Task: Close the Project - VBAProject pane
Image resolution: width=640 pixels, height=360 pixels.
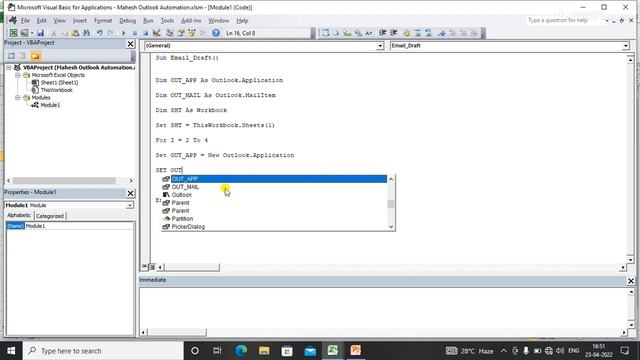Action: (131, 44)
